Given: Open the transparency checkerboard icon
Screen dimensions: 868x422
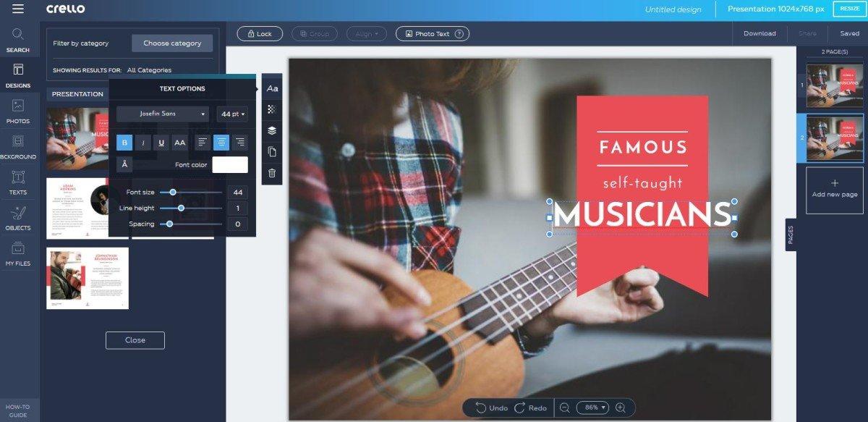Looking at the screenshot, I should tap(272, 109).
